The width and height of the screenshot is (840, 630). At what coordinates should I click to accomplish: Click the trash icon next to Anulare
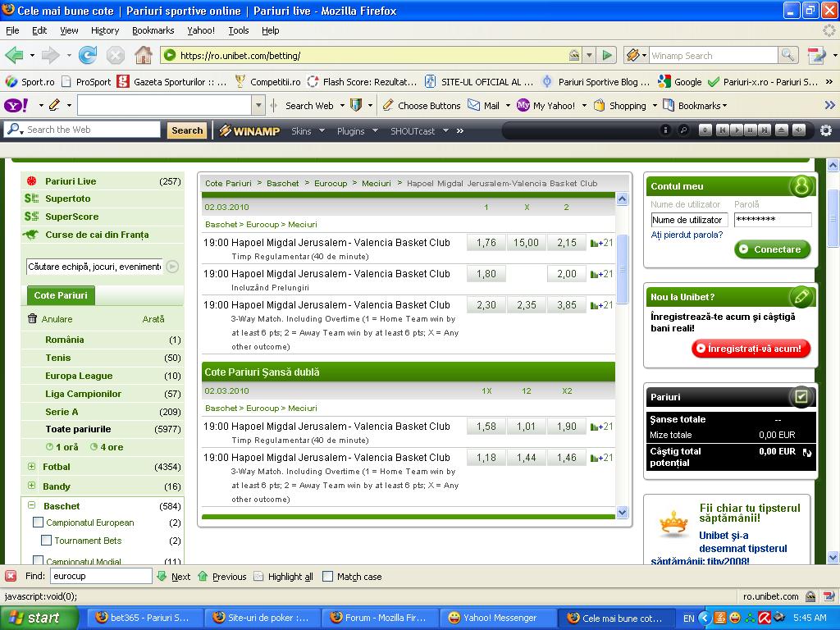click(32, 319)
